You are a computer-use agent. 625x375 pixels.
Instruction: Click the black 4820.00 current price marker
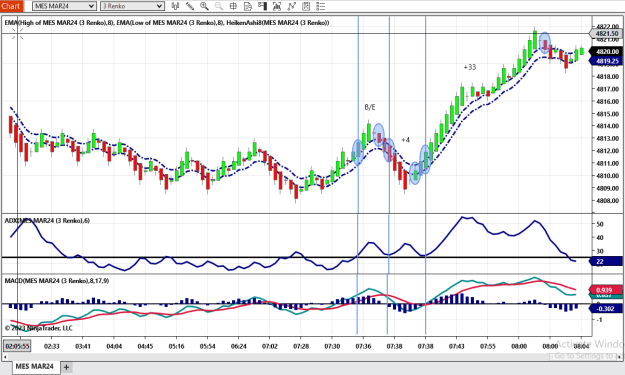(607, 51)
